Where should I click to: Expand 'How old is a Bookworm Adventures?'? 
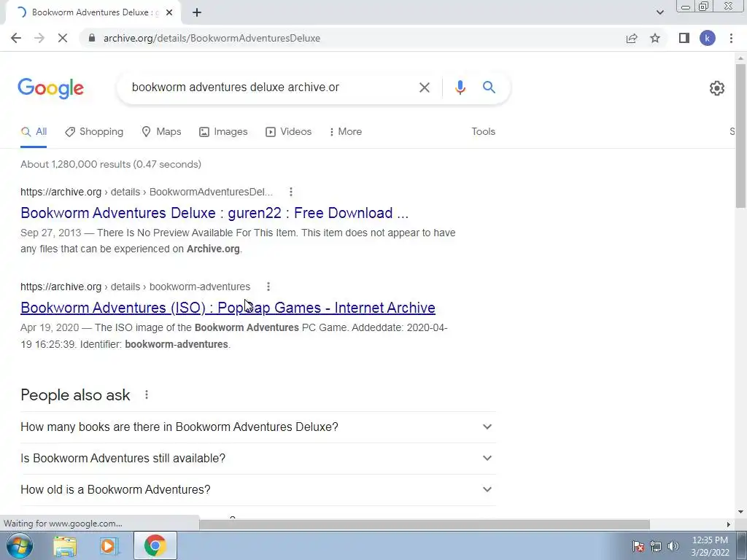[x=258, y=489]
